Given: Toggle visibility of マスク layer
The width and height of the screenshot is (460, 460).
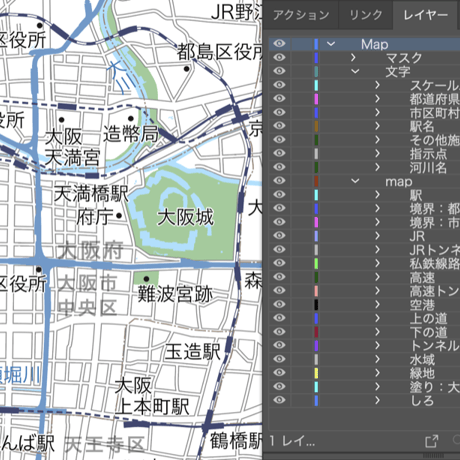Looking at the screenshot, I should point(279,57).
